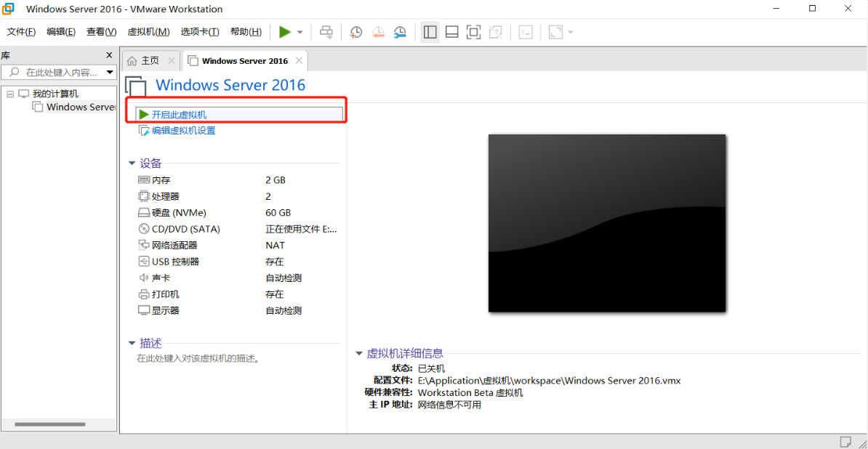Open the 帮助(H) menu

point(246,32)
